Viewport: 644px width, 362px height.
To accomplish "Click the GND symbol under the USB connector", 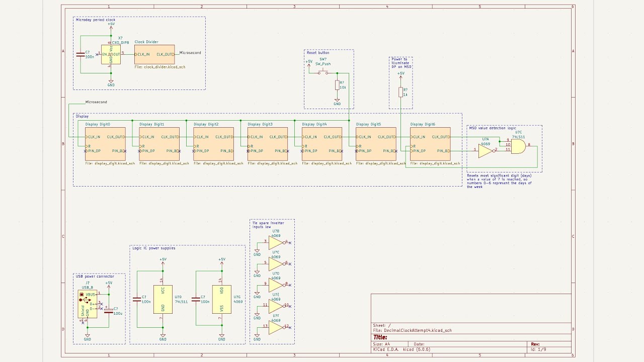I will click(x=88, y=337).
